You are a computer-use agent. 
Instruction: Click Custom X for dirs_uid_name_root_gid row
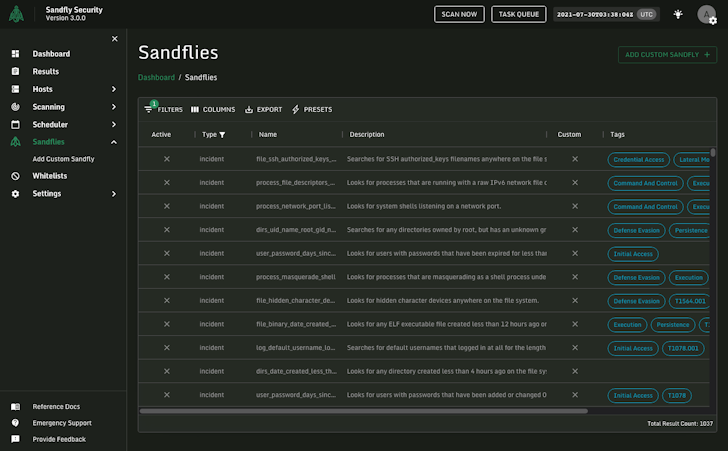(x=575, y=230)
